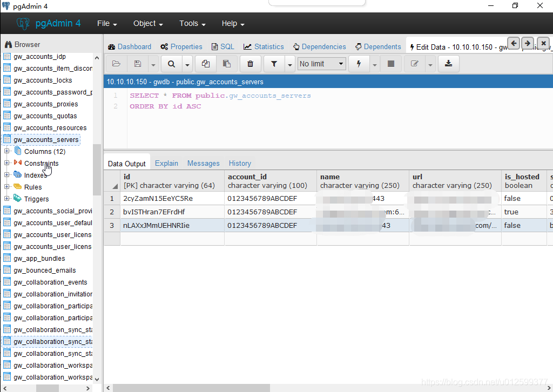Click the data grid horizontal scrollbar

(191, 388)
